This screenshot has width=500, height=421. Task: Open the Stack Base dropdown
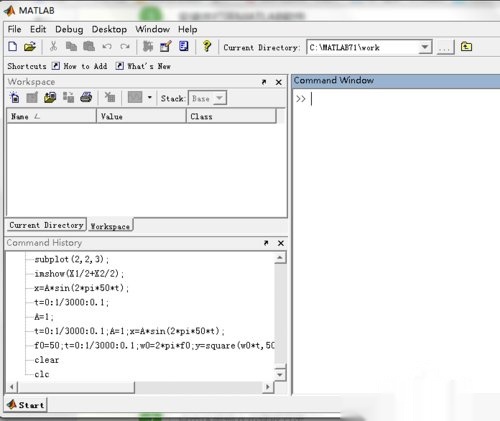click(220, 98)
